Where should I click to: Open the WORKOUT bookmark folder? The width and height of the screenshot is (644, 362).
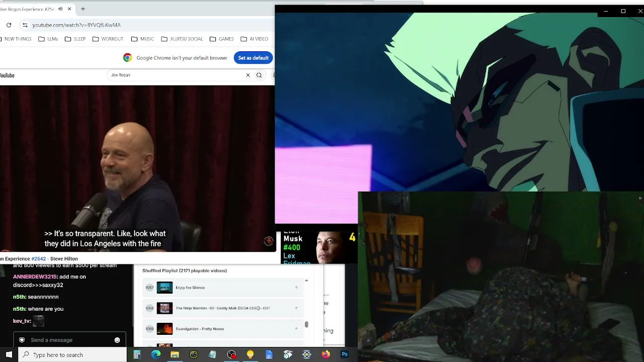(108, 39)
